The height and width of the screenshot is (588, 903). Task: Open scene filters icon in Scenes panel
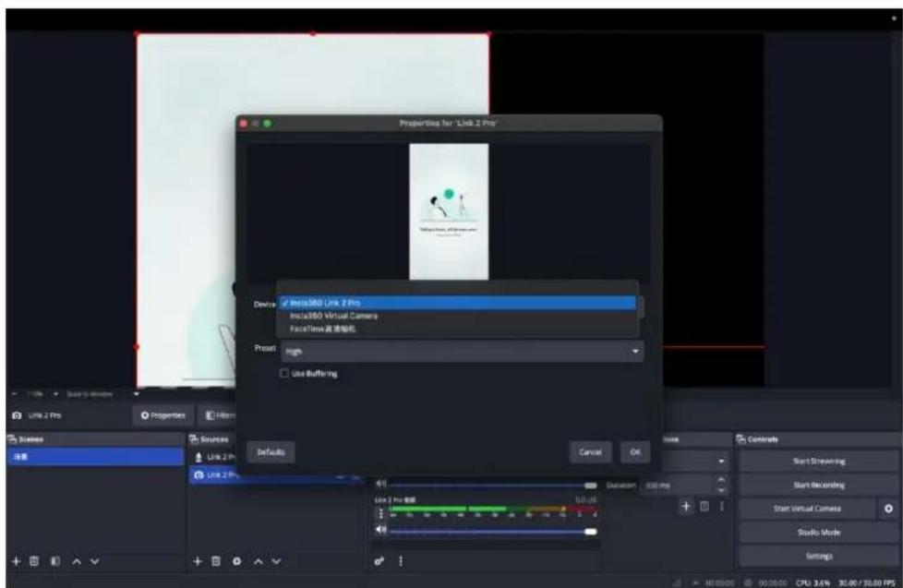coord(55,561)
